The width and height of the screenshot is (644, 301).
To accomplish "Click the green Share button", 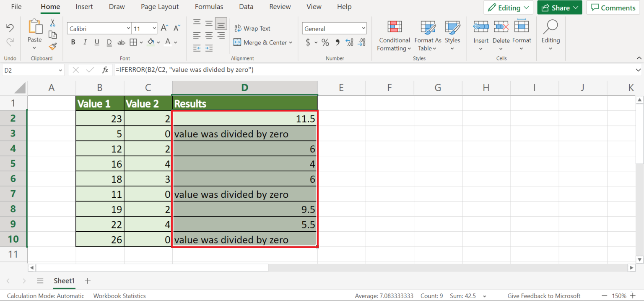I will pos(559,7).
